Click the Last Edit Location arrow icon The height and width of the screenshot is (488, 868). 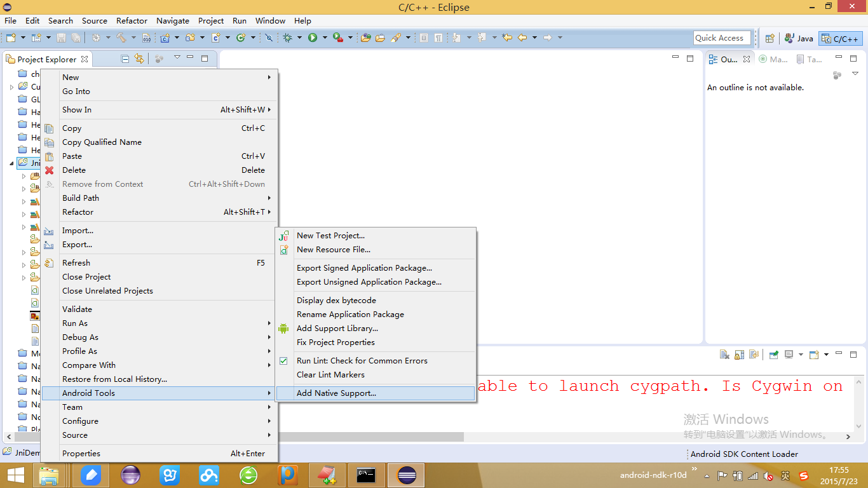coord(506,37)
